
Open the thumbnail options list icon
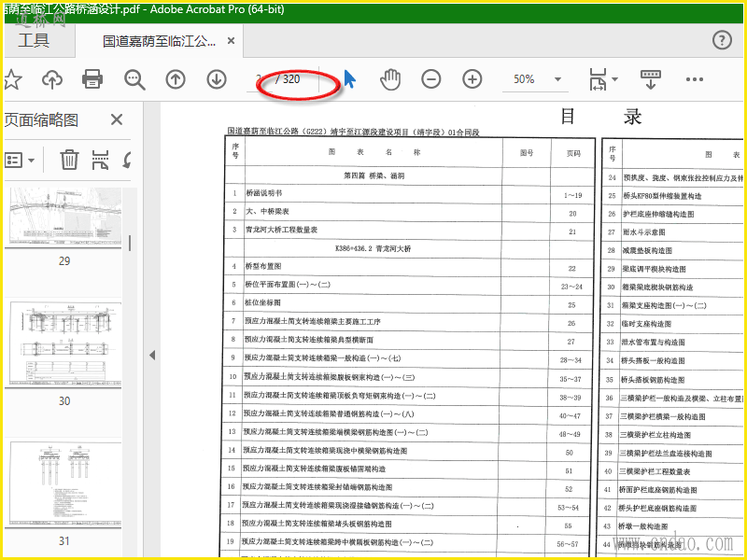point(14,160)
